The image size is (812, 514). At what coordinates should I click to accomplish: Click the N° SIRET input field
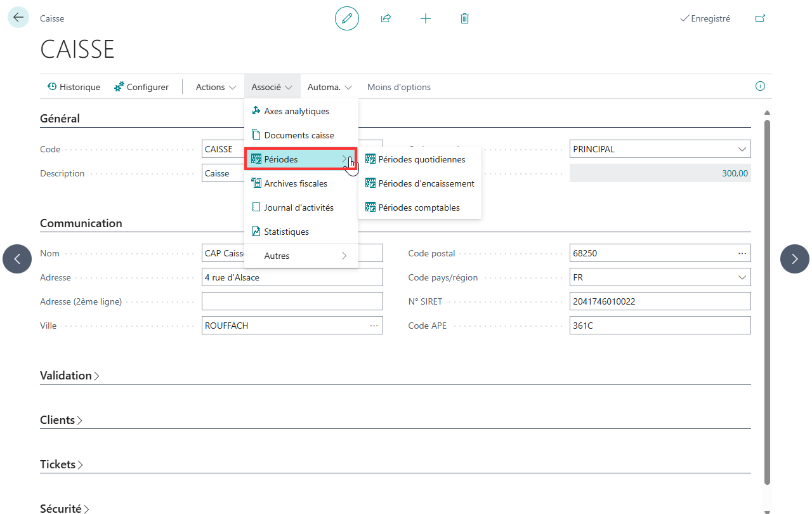pos(660,301)
